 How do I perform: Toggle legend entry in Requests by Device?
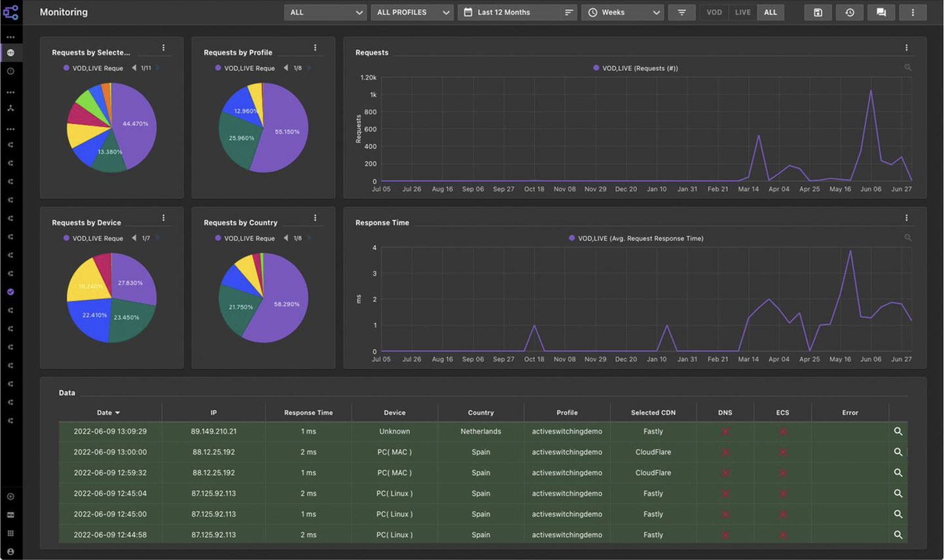pos(93,239)
